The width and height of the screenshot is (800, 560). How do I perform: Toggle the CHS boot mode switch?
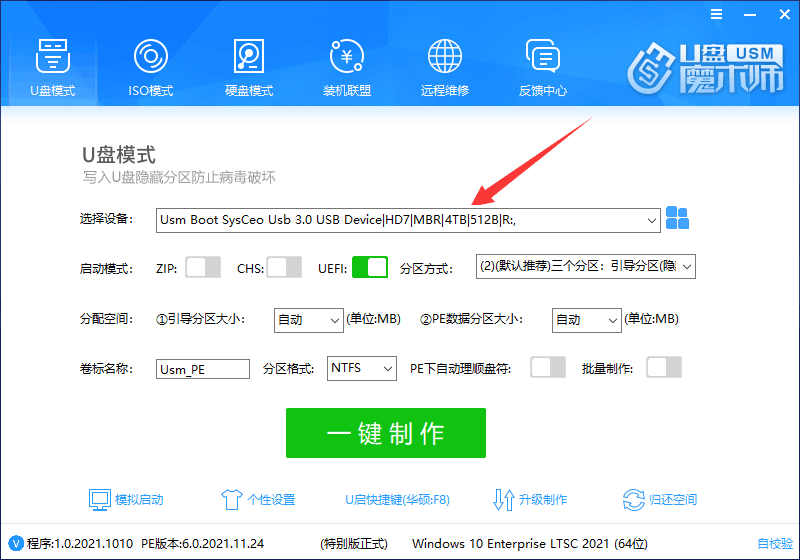[285, 267]
